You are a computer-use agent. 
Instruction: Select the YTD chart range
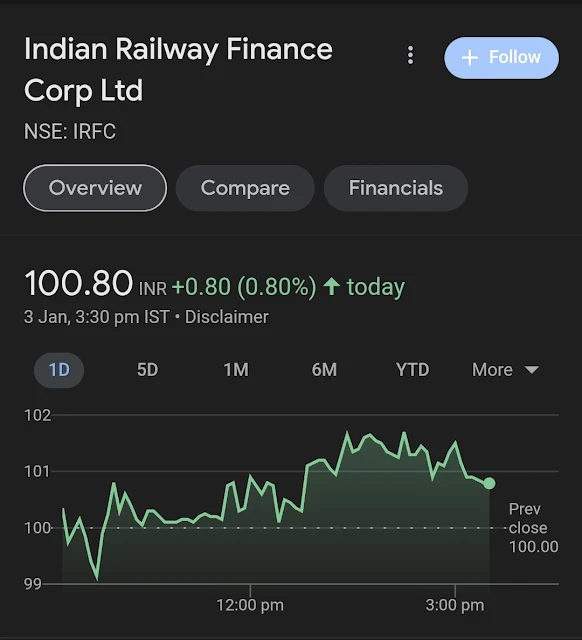coord(412,370)
